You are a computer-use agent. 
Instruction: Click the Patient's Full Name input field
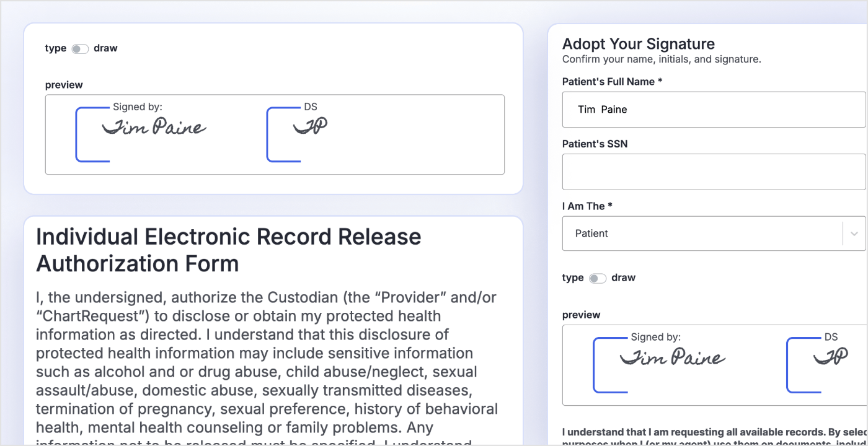pyautogui.click(x=713, y=110)
